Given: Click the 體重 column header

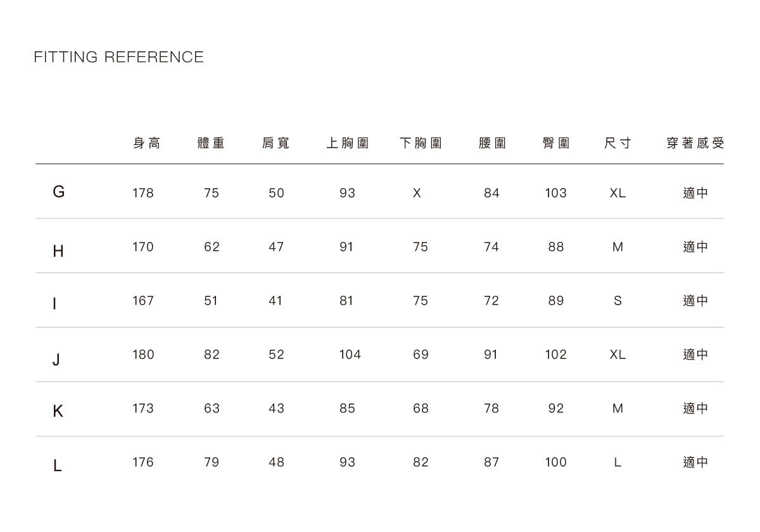Looking at the screenshot, I should click(x=212, y=144).
